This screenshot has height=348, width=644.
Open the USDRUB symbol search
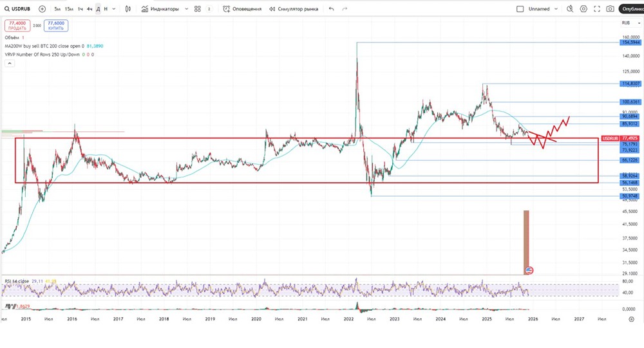[x=17, y=8]
